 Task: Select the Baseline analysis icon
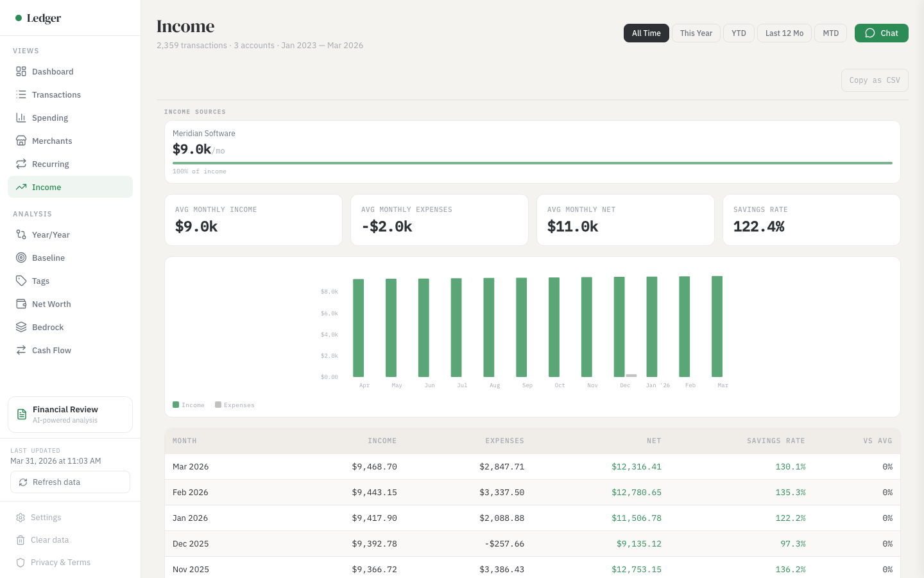click(21, 258)
